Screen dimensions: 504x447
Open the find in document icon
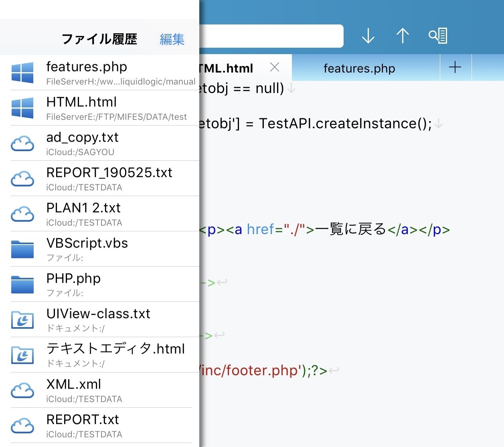pos(438,36)
